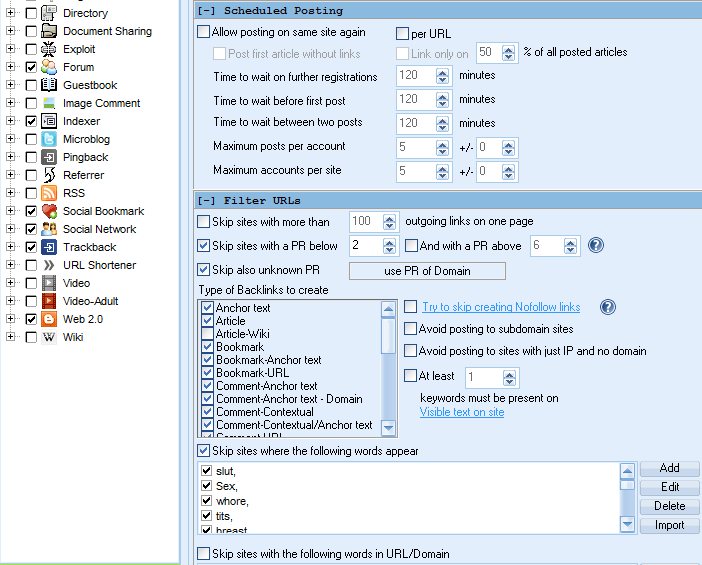The image size is (702, 565).
Task: Enable Allow posting on same site again
Action: click(204, 32)
